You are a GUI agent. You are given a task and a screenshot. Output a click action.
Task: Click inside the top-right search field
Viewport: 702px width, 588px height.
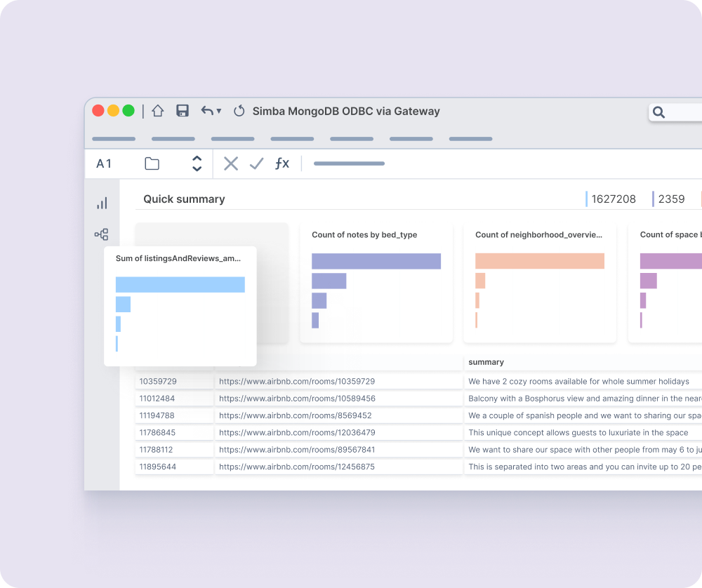click(x=684, y=112)
